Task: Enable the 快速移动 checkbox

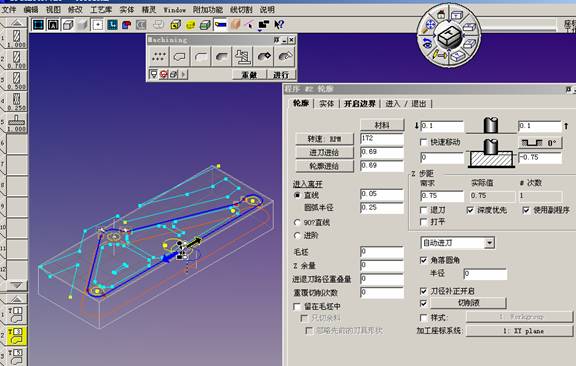Action: [x=424, y=142]
